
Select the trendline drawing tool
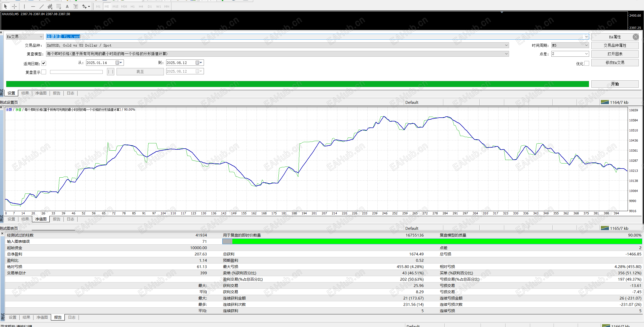(x=42, y=6)
